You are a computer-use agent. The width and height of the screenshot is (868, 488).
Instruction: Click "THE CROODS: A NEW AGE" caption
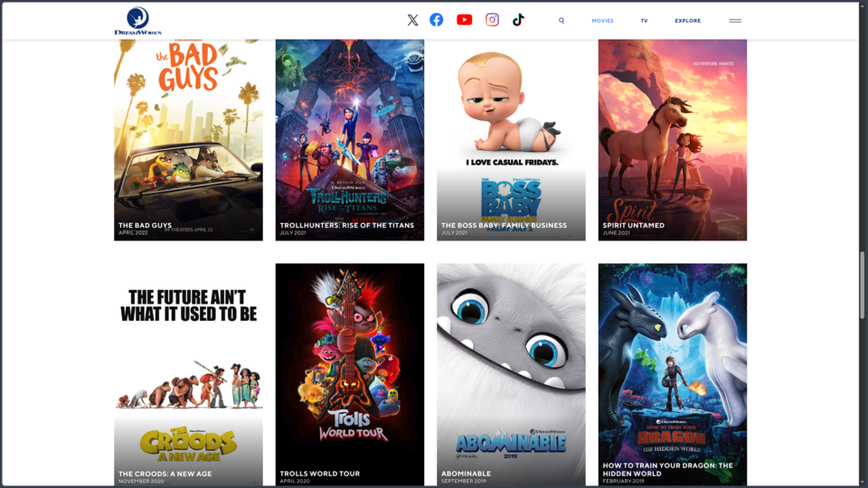click(165, 474)
